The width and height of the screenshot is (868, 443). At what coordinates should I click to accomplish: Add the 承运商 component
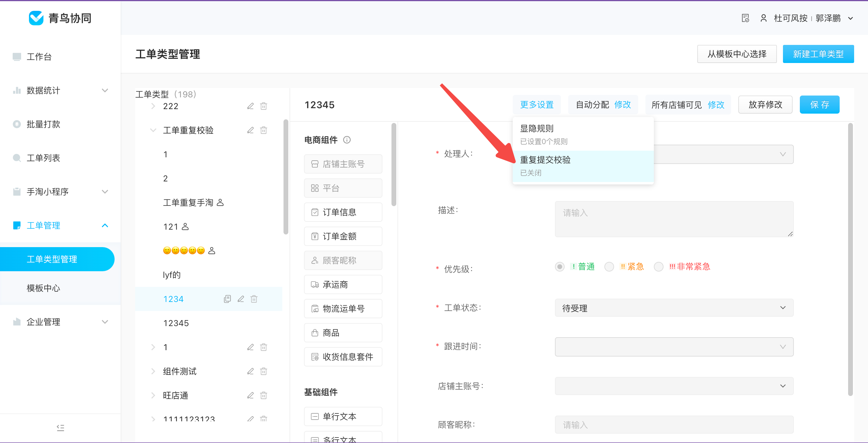pos(343,284)
